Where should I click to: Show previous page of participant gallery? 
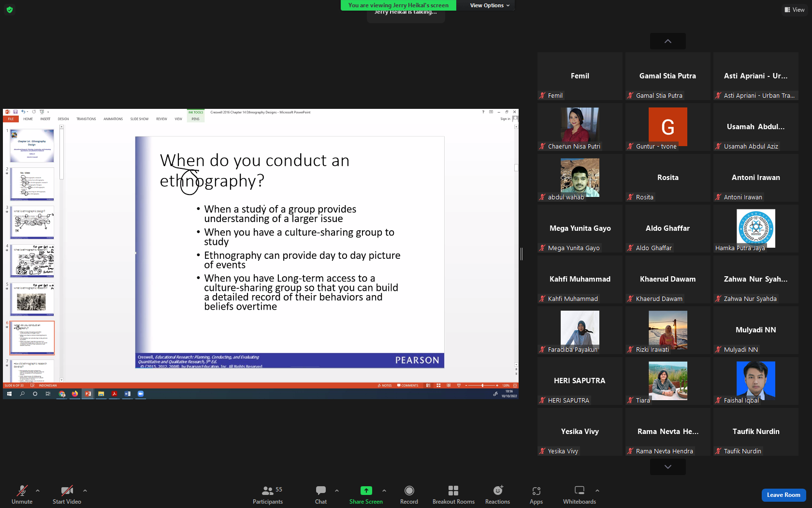[x=668, y=41]
